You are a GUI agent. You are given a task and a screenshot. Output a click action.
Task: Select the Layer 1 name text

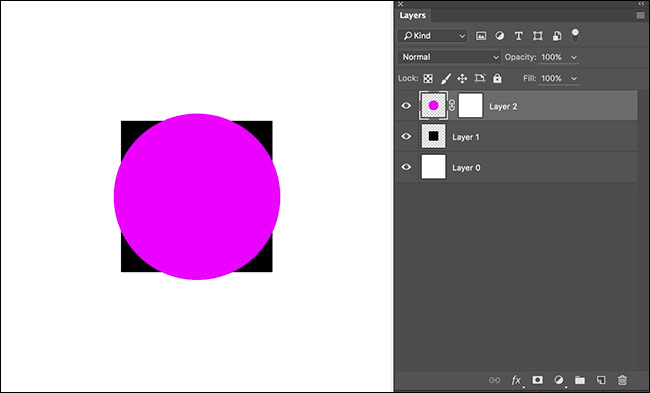pyautogui.click(x=466, y=137)
